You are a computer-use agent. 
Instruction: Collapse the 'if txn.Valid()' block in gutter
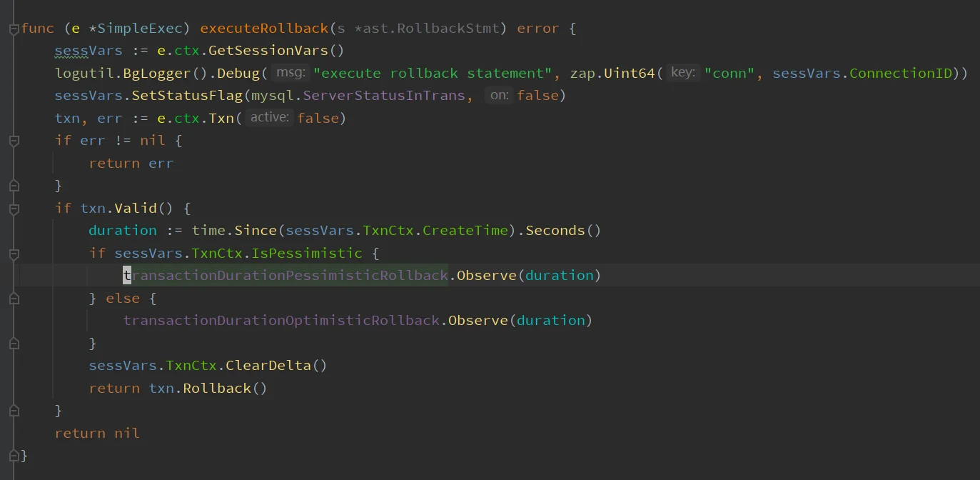coord(14,209)
